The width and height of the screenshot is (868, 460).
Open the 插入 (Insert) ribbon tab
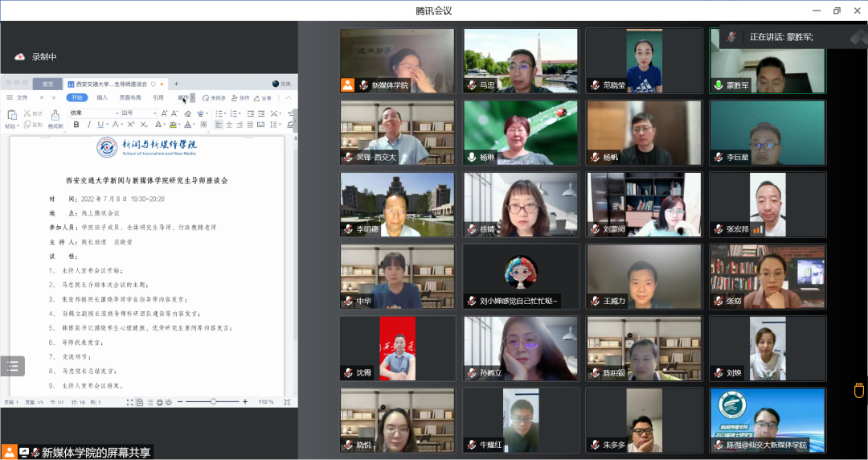102,98
